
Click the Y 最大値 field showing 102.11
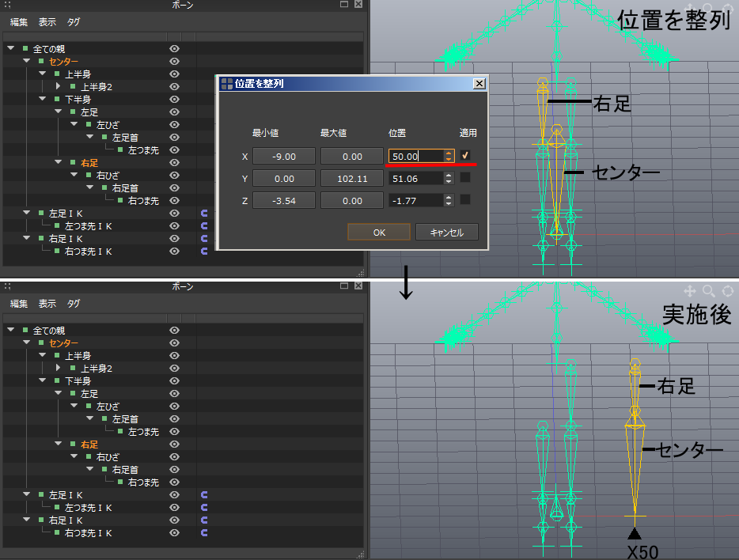pos(352,178)
